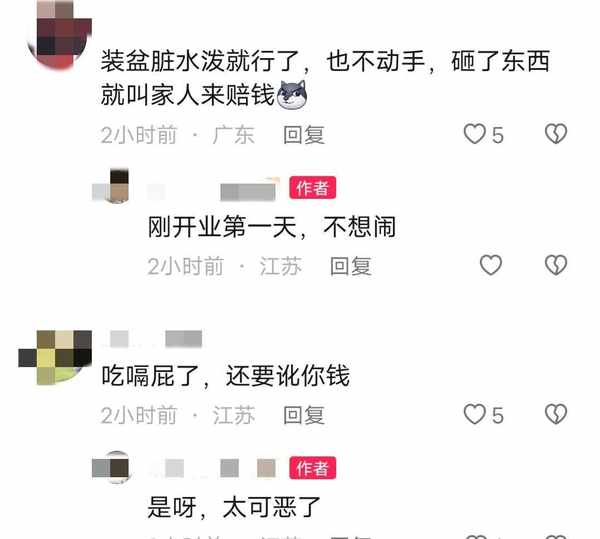Reply to the author's 刚开业第一天 comment

coord(351,266)
